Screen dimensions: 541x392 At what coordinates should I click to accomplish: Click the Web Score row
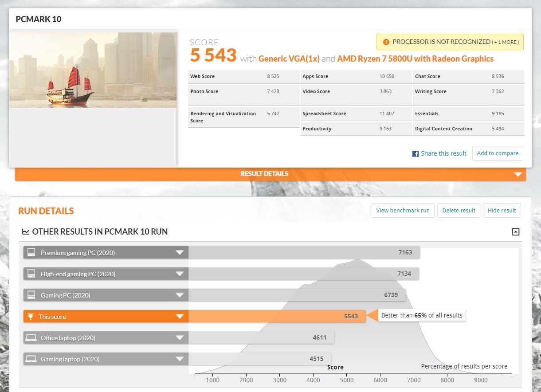(244, 76)
